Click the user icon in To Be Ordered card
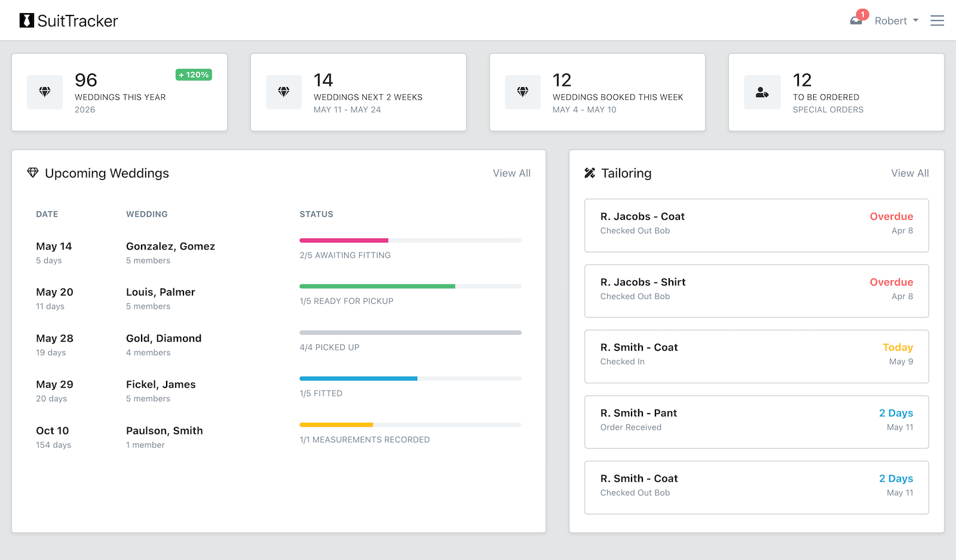This screenshot has height=560, width=956. pyautogui.click(x=762, y=92)
